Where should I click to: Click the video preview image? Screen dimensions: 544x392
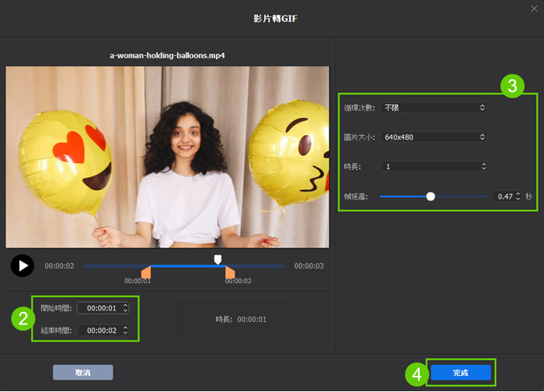tap(168, 157)
